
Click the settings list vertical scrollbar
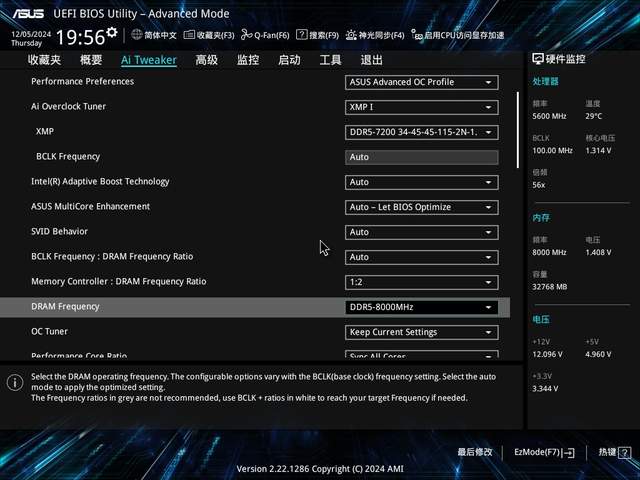tap(518, 130)
